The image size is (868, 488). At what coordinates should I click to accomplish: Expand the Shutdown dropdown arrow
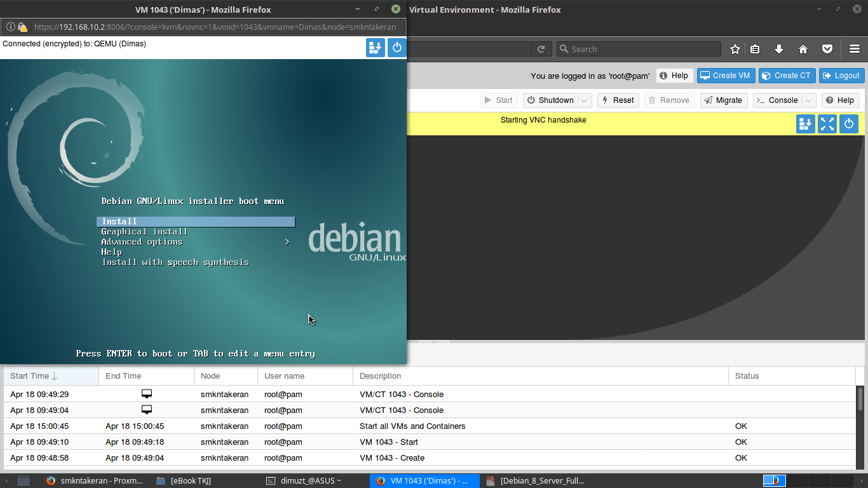tap(585, 100)
